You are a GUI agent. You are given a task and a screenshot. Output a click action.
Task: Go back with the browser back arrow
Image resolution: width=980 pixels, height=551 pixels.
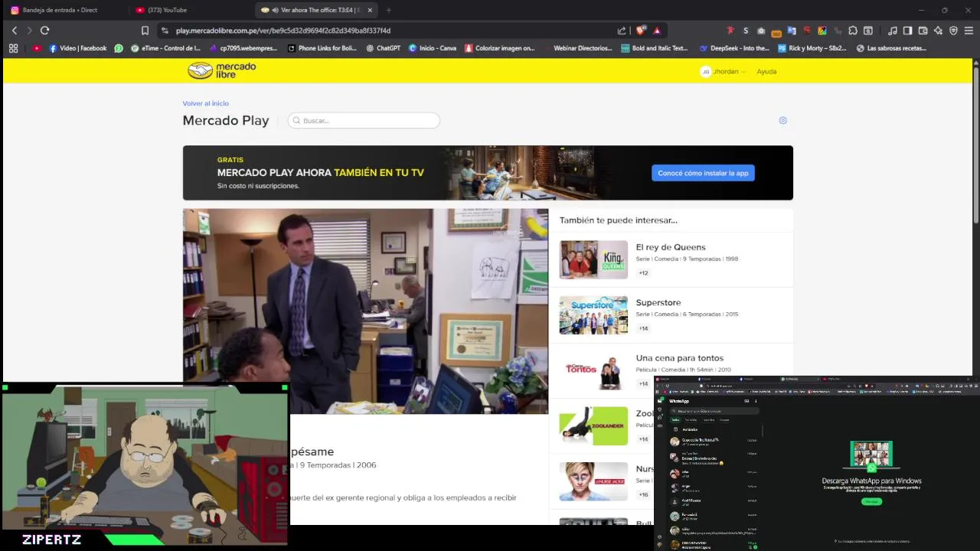coord(15,31)
